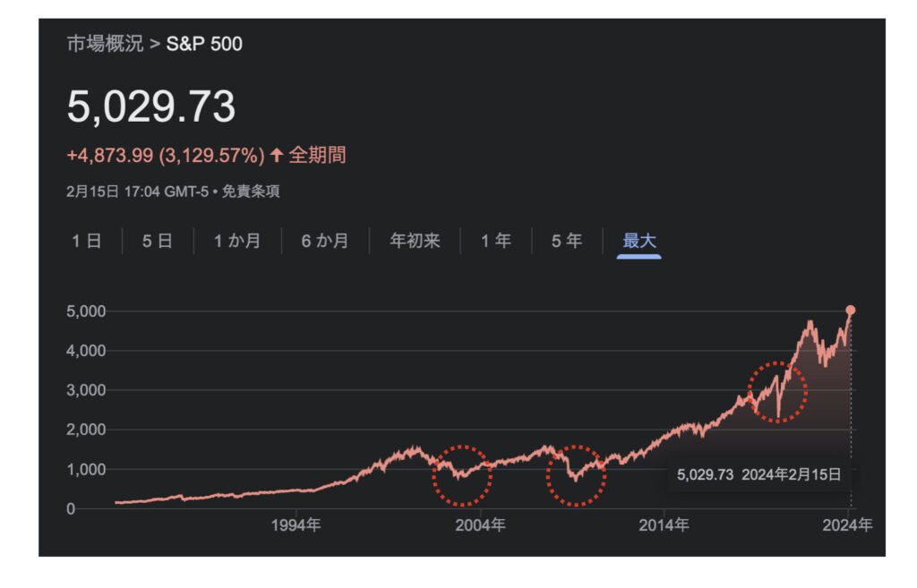Switch chart to the 1年 range

coord(496,241)
